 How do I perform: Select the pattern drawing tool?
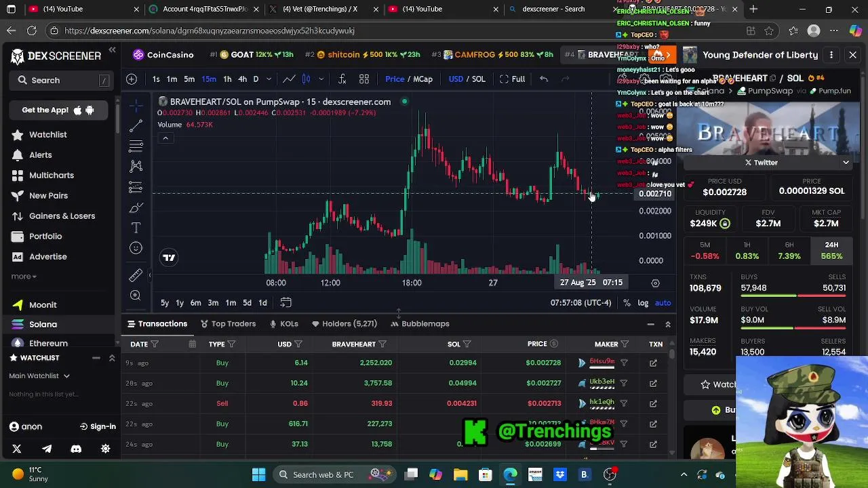coord(136,167)
